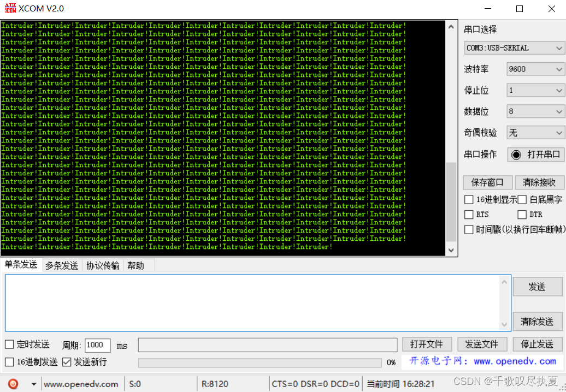Click the S:0 sent counter in status bar
The height and width of the screenshot is (392, 566).
[134, 384]
